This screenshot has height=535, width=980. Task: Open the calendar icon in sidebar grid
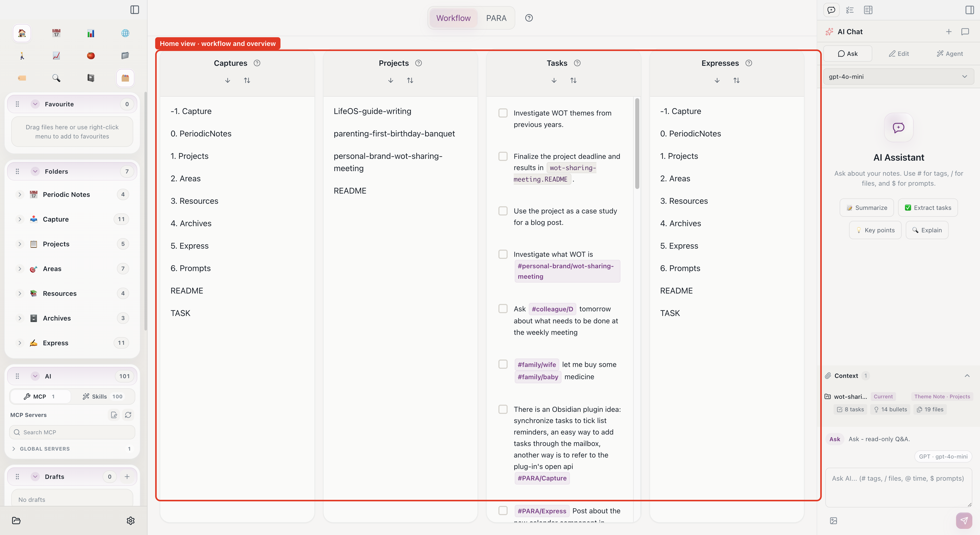[56, 33]
